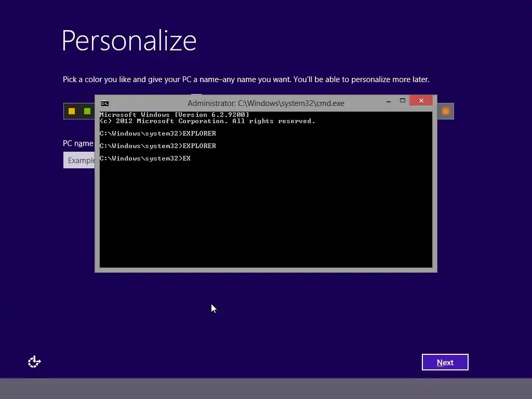Click the cmd.exe title bar text
Screen dimensions: 532x399
265,103
